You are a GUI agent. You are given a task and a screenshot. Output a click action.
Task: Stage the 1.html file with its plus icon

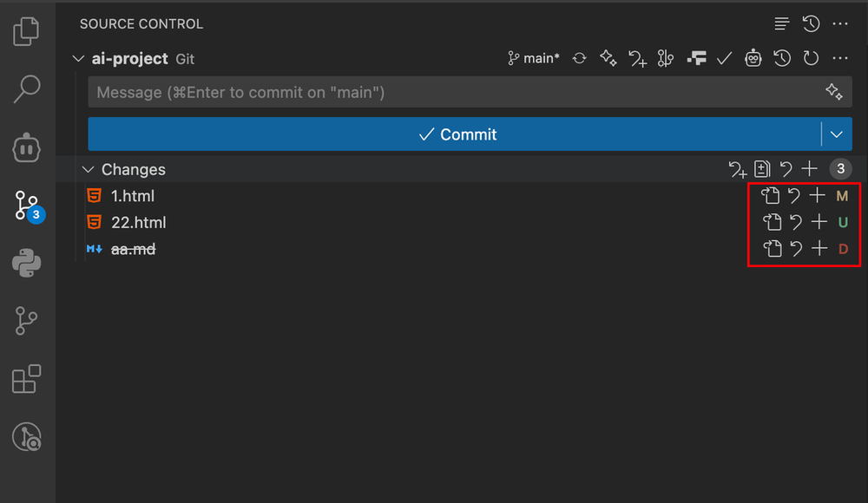tap(817, 195)
